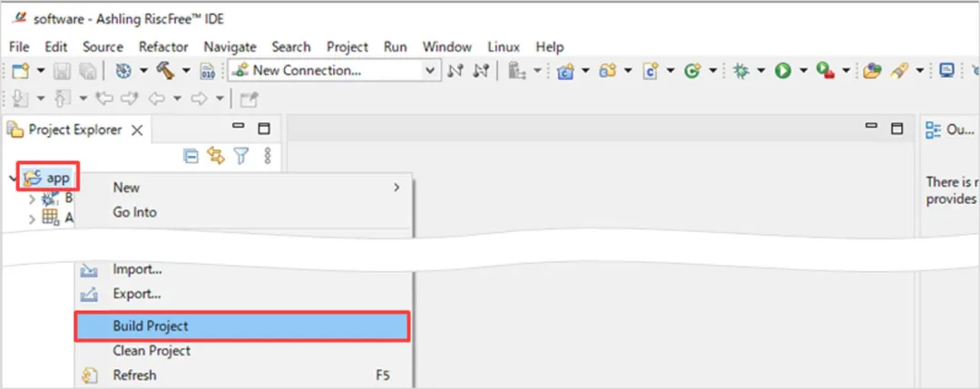Toggle Link with Editor yellow arrows

pyautogui.click(x=216, y=155)
